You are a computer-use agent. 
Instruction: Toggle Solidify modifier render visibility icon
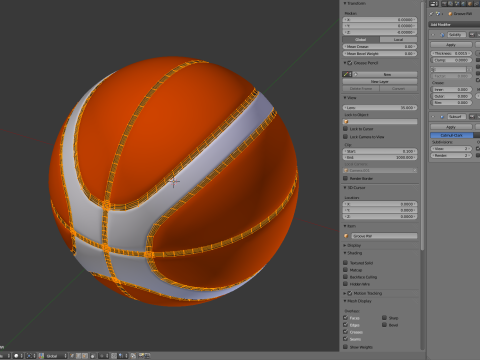click(472, 35)
